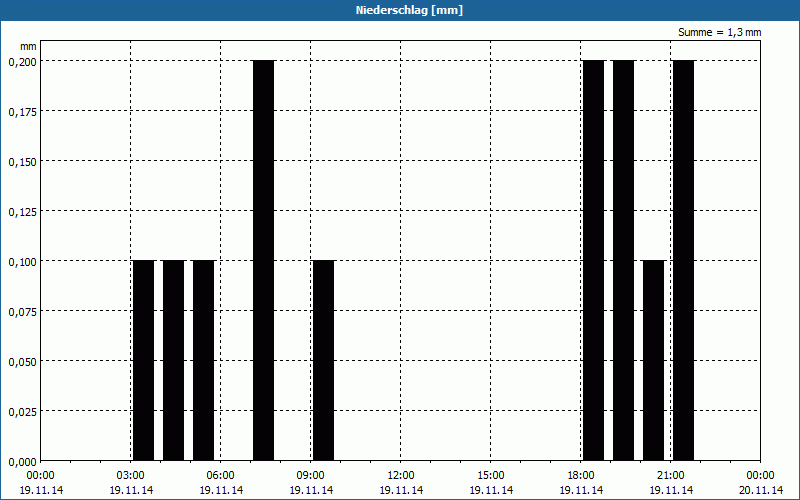Click the Niederschlag [mm] chart title bar
800x500 pixels.
click(x=400, y=10)
